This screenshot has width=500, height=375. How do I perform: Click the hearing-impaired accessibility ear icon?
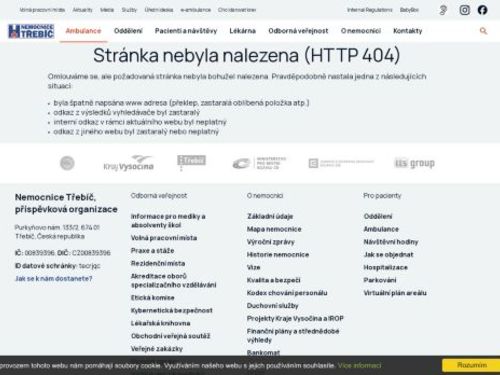tap(443, 10)
